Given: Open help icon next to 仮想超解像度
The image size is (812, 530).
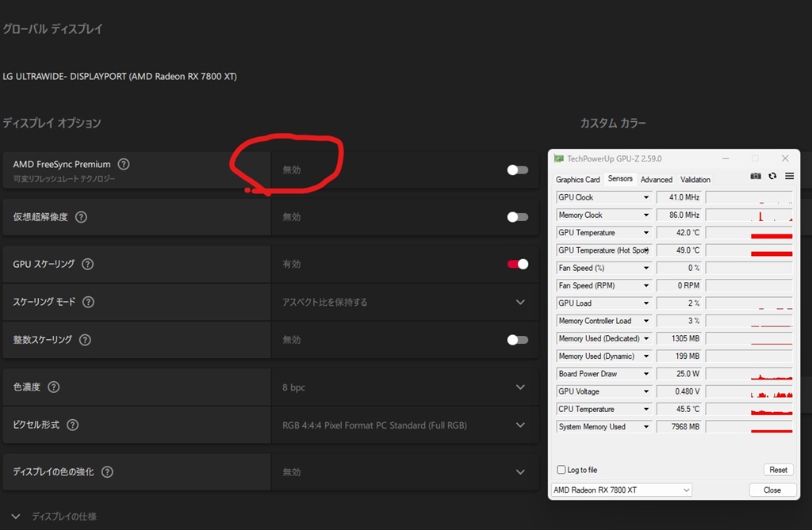Looking at the screenshot, I should (81, 217).
